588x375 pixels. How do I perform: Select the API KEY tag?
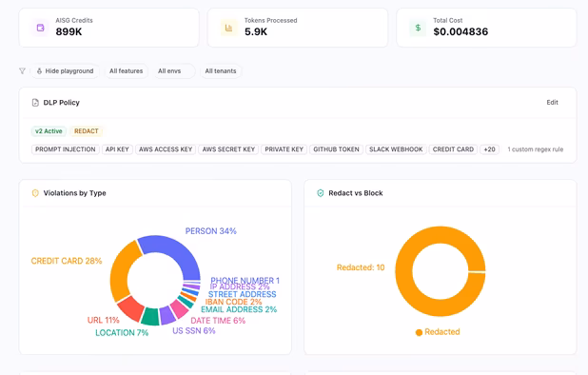pyautogui.click(x=117, y=149)
